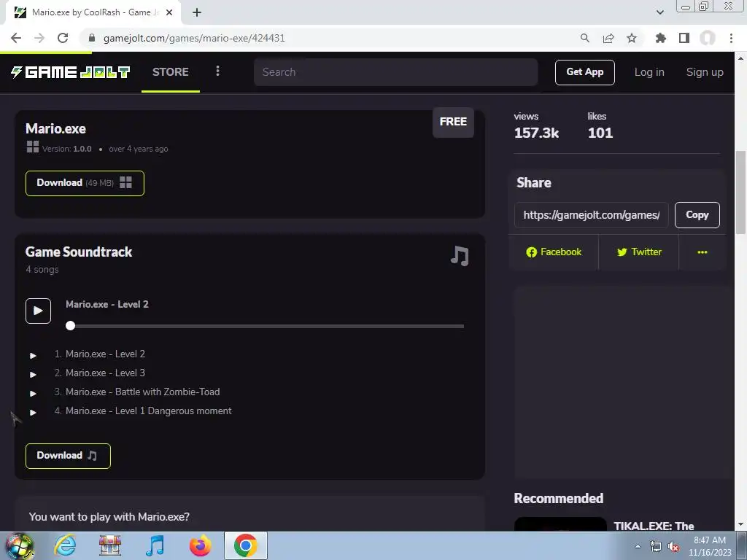
Task: Open the treasure chest taskbar app
Action: click(x=110, y=545)
